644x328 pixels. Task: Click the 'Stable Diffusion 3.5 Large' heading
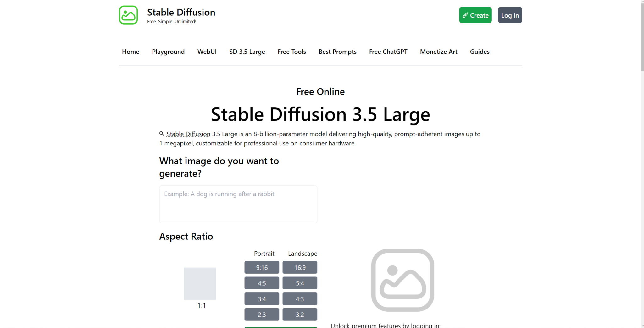(320, 114)
